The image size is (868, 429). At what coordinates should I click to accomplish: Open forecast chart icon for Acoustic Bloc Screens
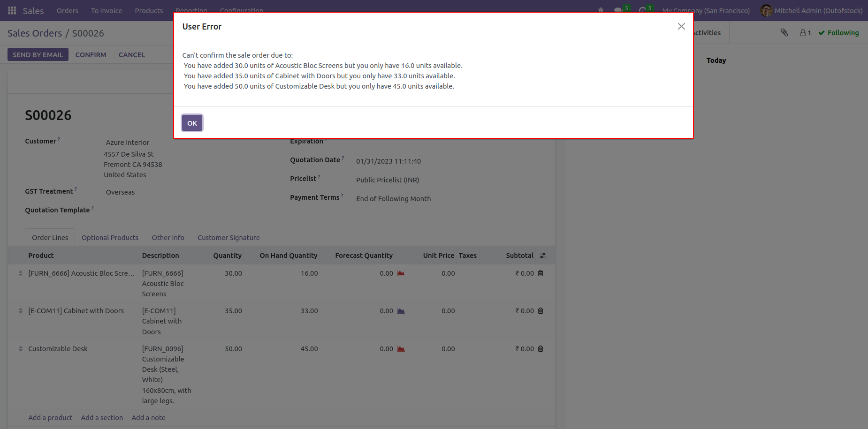point(401,273)
